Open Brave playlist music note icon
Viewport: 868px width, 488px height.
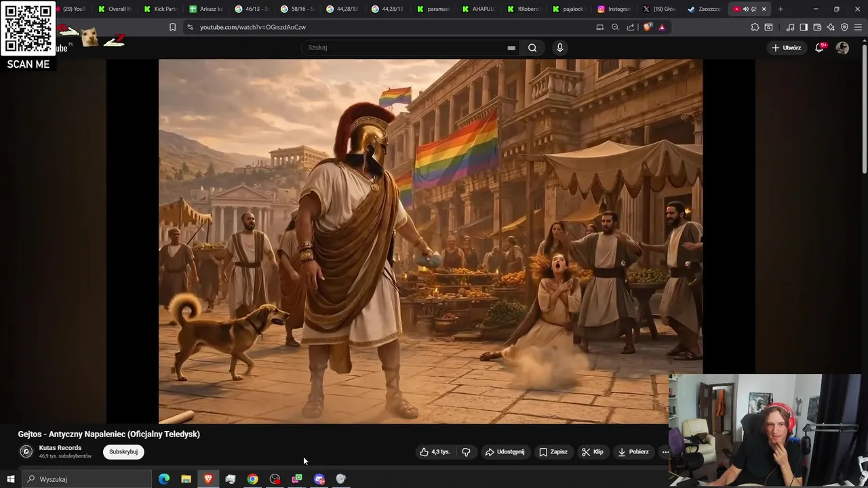coord(790,27)
